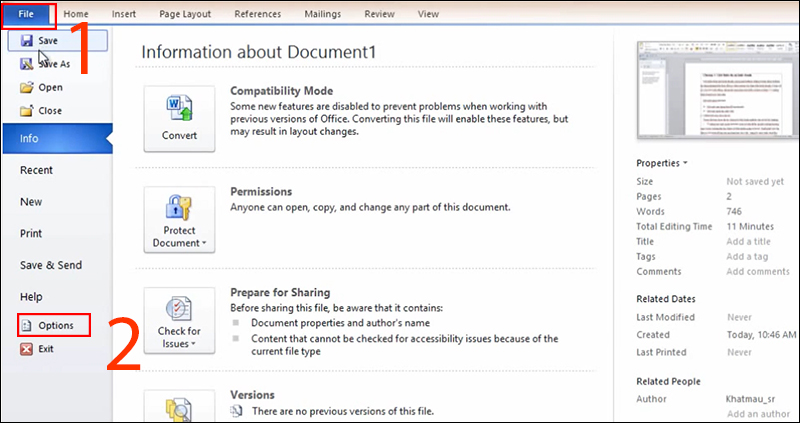Open the Print section
Screen dimensions: 800x423
(31, 233)
